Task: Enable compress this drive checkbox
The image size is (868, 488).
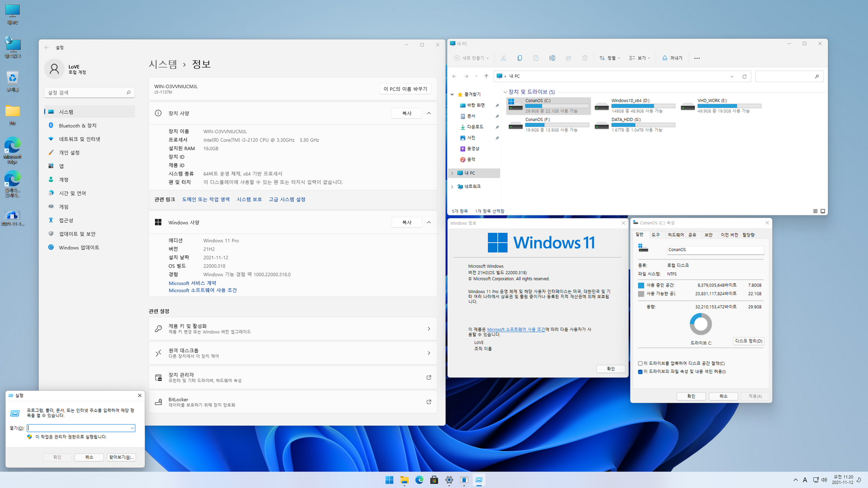Action: coord(640,364)
